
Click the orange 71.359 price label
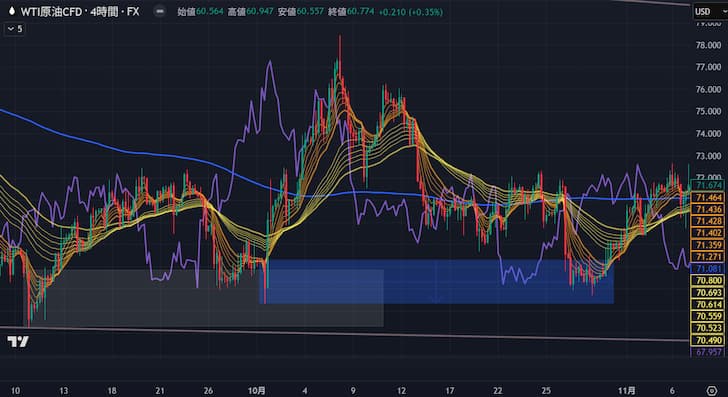click(x=708, y=245)
